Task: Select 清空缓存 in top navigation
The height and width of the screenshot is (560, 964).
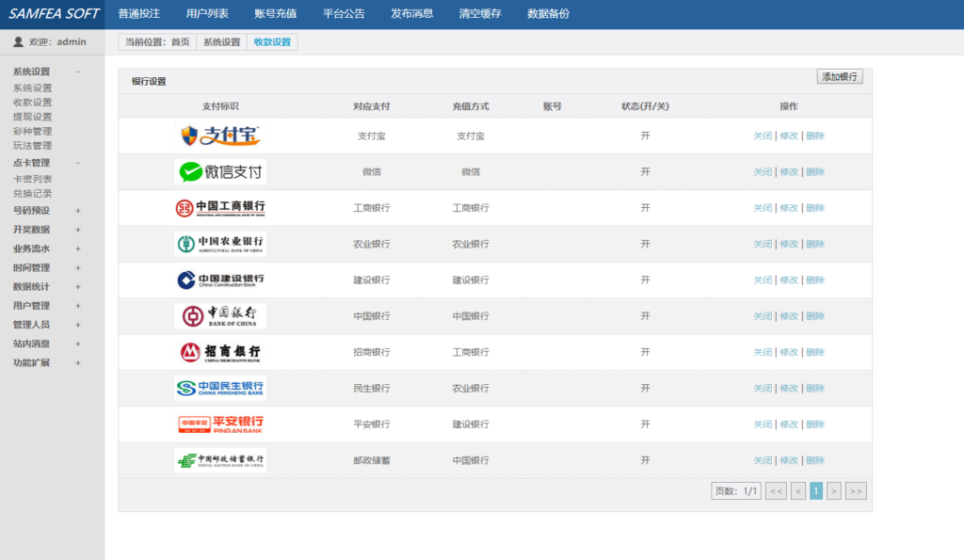Action: click(x=480, y=13)
